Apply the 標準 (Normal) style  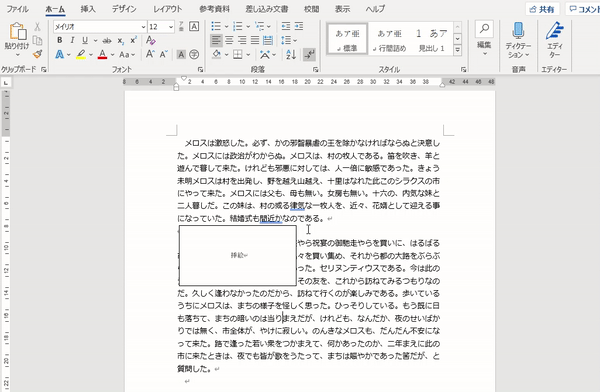(347, 38)
